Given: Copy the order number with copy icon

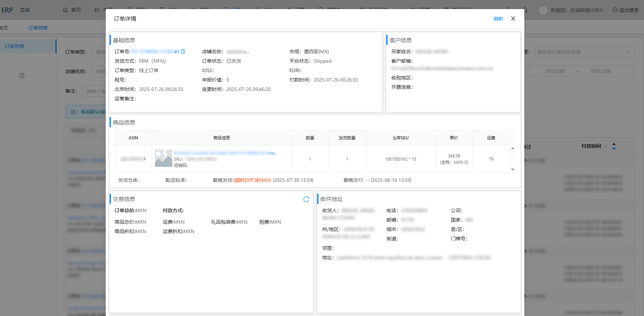Looking at the screenshot, I should (183, 52).
